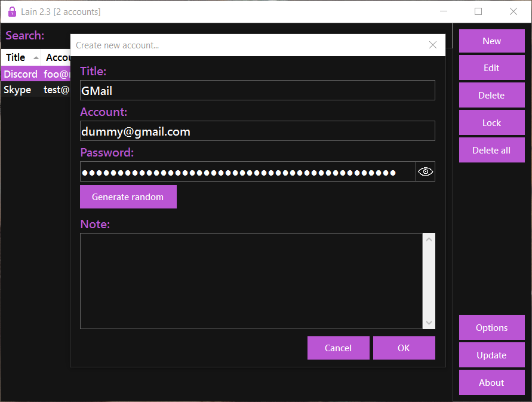The image size is (532, 402).
Task: Maximize the Lain window
Action: 478,11
